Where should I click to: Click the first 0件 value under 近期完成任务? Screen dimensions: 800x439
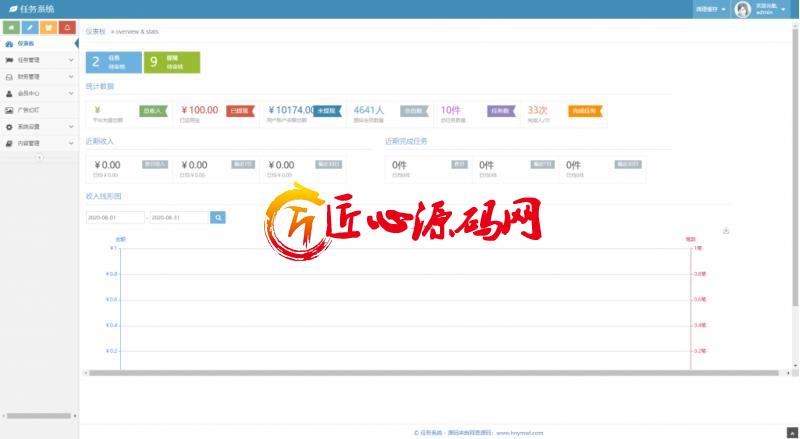[399, 165]
